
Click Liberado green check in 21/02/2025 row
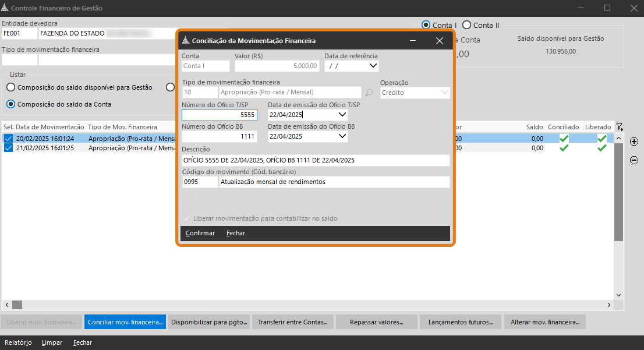601,148
